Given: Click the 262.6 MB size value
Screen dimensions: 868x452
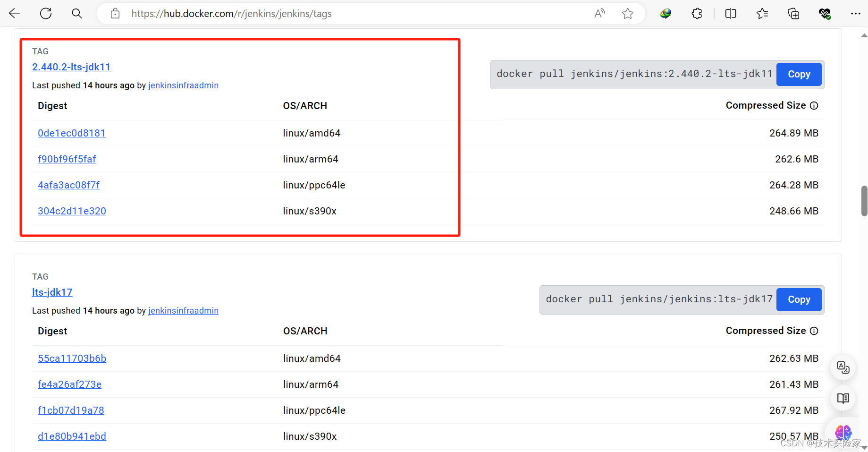Looking at the screenshot, I should pos(797,159).
